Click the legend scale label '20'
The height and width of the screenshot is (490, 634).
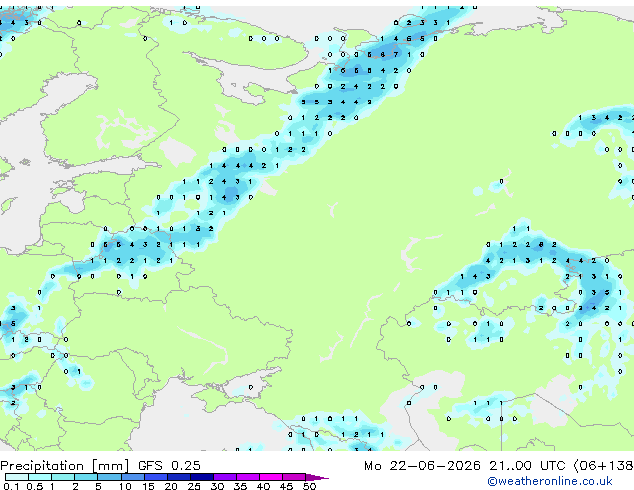pyautogui.click(x=171, y=486)
